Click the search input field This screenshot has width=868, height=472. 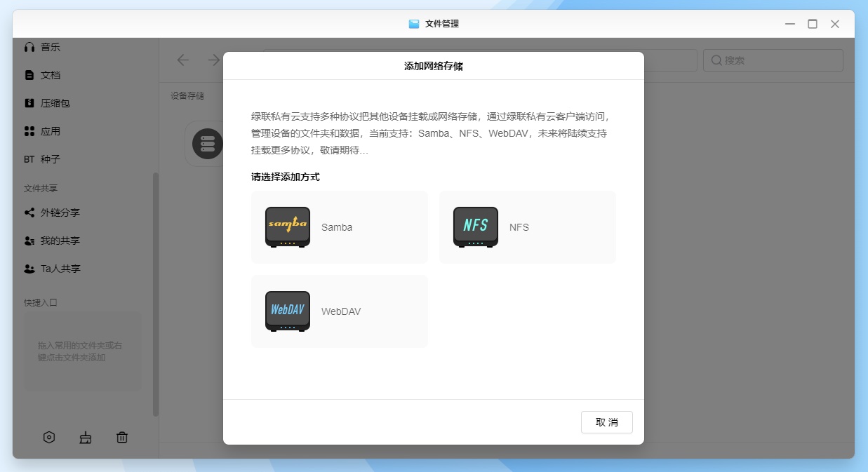[x=779, y=60]
